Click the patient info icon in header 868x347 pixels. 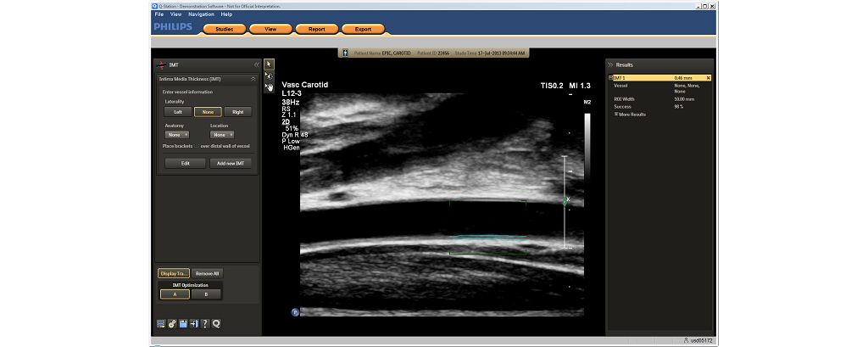[x=346, y=53]
